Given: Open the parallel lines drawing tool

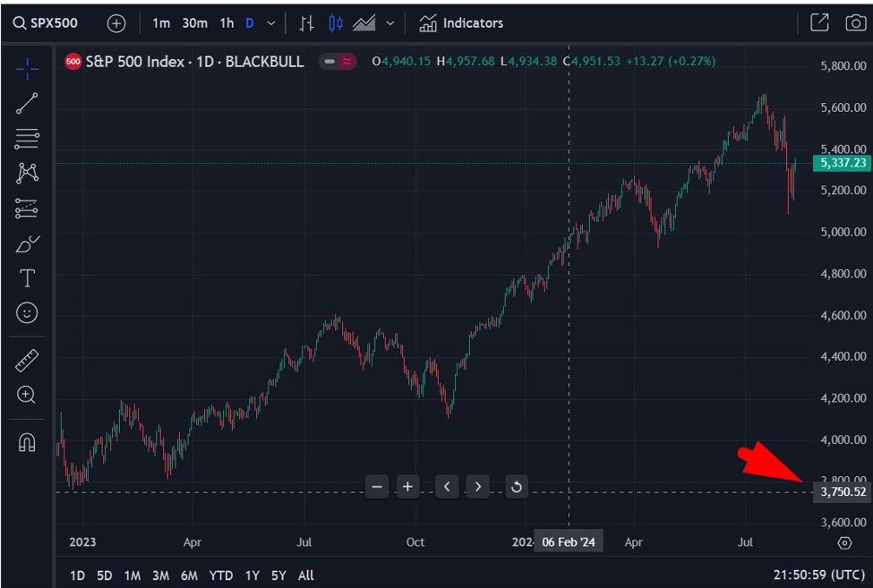Looking at the screenshot, I should pyautogui.click(x=27, y=138).
